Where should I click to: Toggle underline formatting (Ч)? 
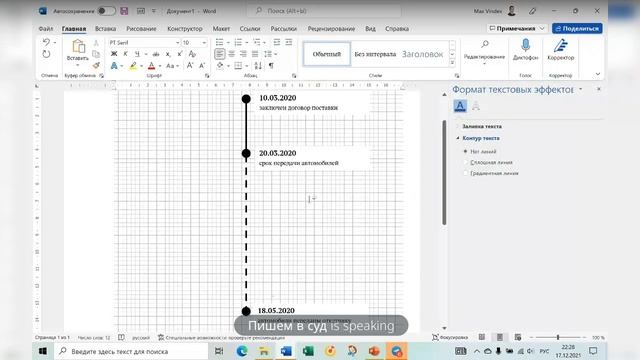[137, 54]
